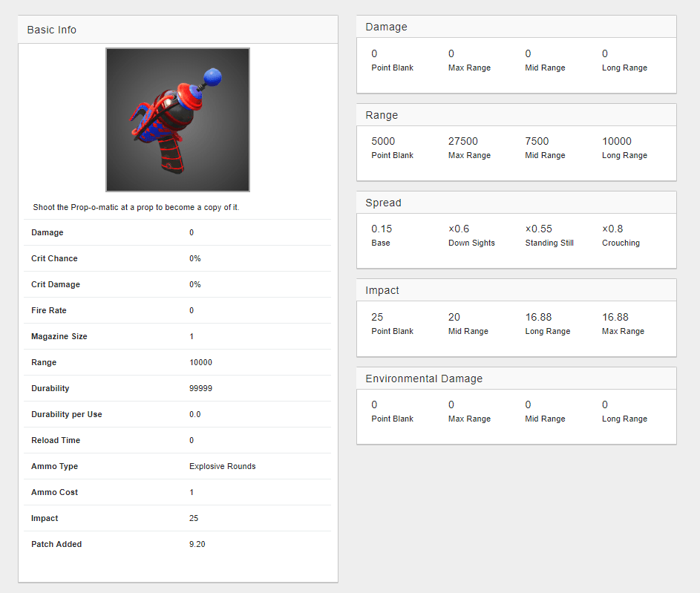
Task: Click the Range Point Blank value 5000
Action: point(383,141)
